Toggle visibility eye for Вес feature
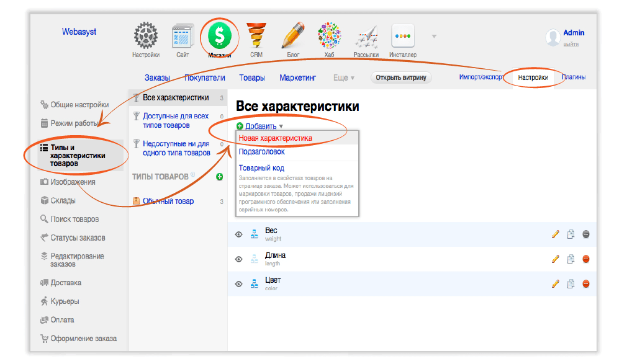 point(238,234)
